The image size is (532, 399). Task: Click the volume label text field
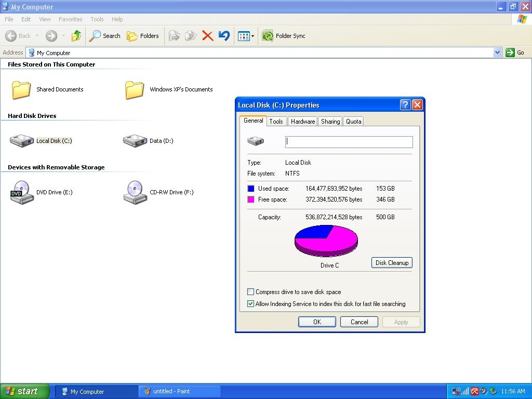pos(349,142)
